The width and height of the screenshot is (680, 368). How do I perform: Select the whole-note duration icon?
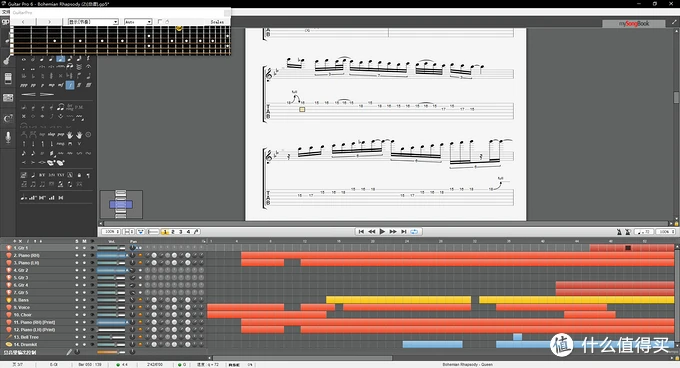point(24,59)
